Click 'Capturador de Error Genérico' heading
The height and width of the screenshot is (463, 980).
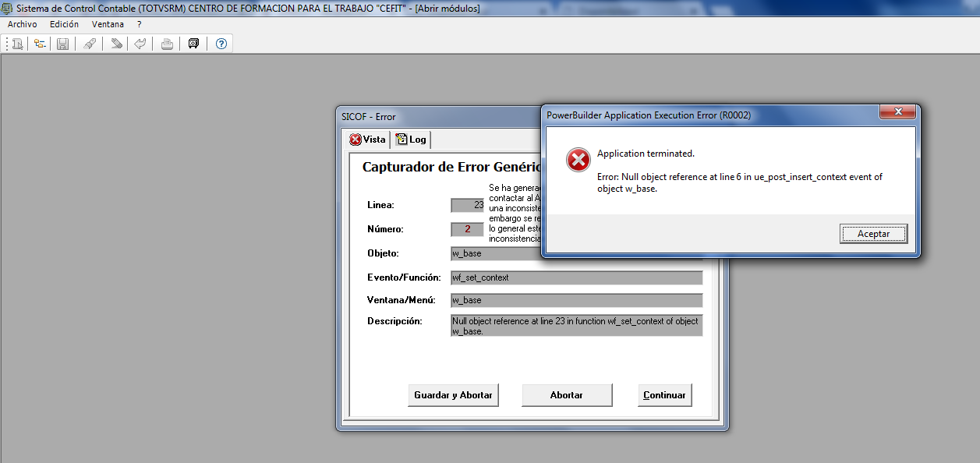[451, 167]
